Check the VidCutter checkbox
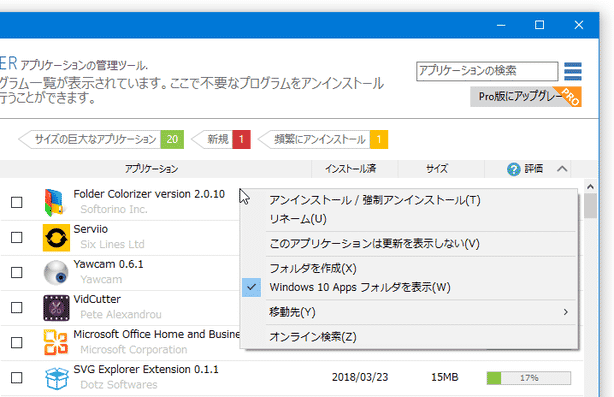Screen dimensions: 614x397 [16, 307]
